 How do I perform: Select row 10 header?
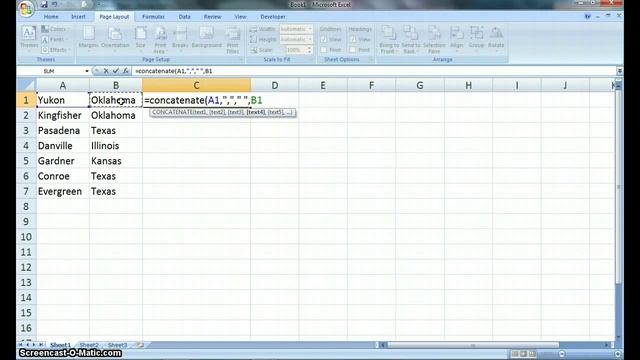click(26, 237)
